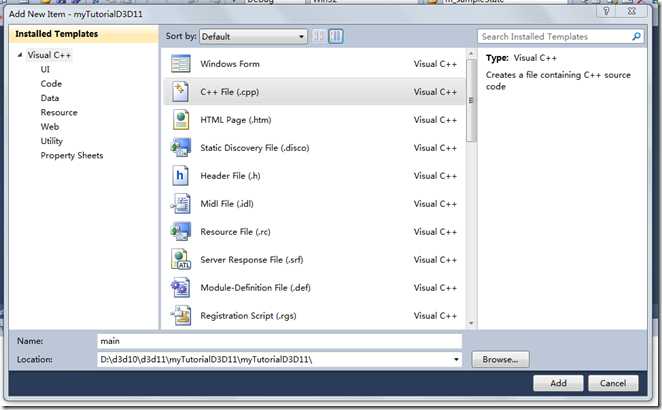Viewport: 662px width, 410px height.
Task: Select the "Header File (.h)" text
Action: click(230, 176)
